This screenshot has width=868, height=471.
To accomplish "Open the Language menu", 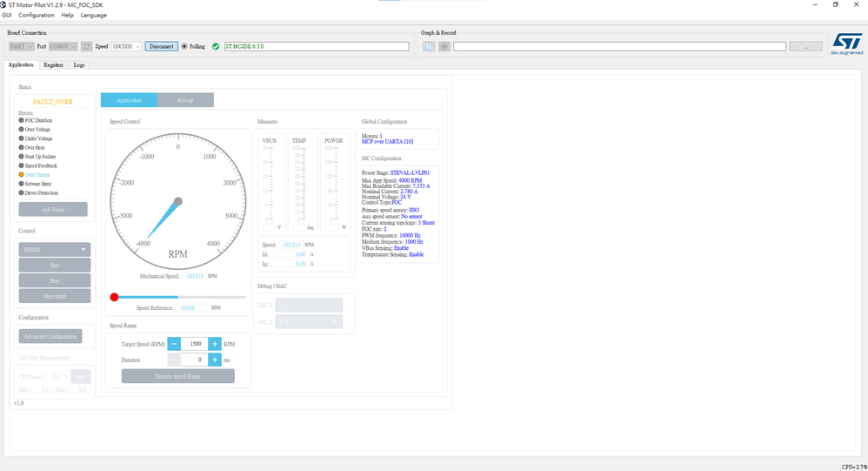I will [94, 15].
